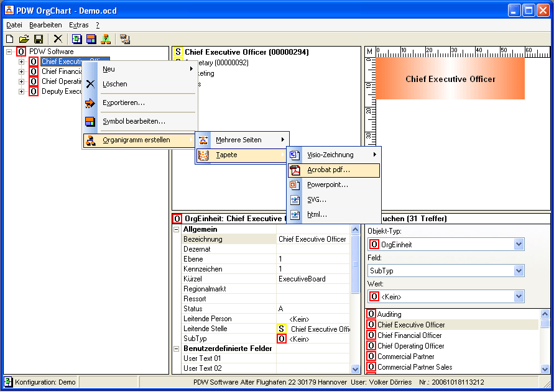Click the org chart tree toolbar icon

(x=106, y=39)
